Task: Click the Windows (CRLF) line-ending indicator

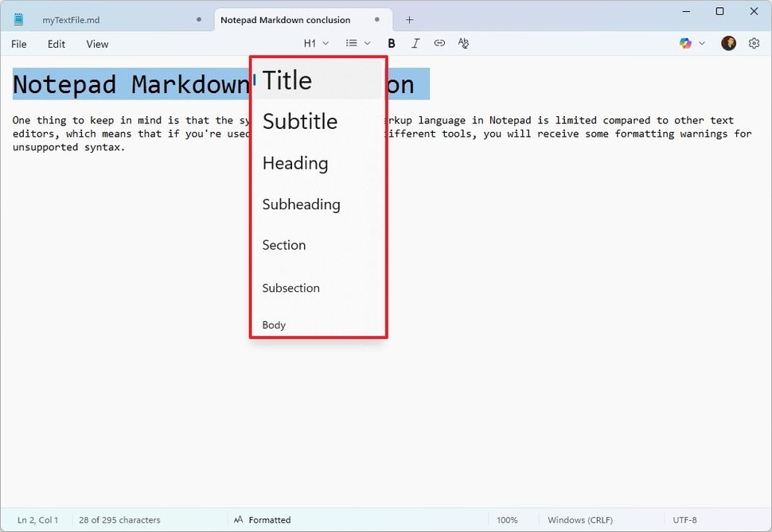Action: [580, 519]
